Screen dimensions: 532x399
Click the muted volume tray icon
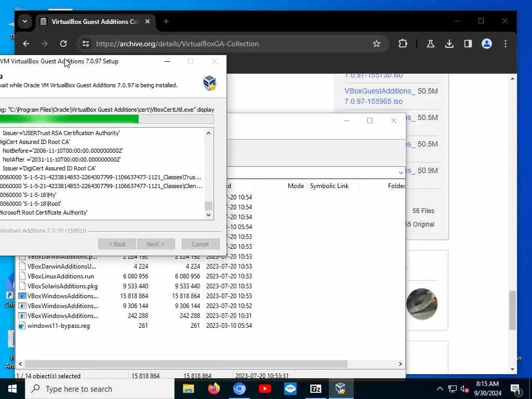(464, 389)
